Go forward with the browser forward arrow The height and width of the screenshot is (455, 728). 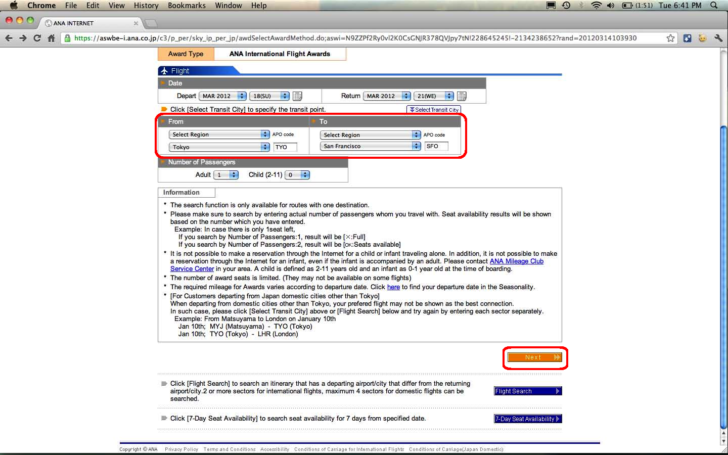coord(23,38)
